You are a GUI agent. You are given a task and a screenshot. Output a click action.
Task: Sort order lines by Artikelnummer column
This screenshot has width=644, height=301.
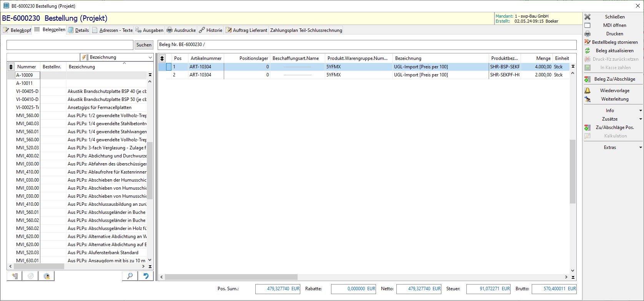click(206, 58)
